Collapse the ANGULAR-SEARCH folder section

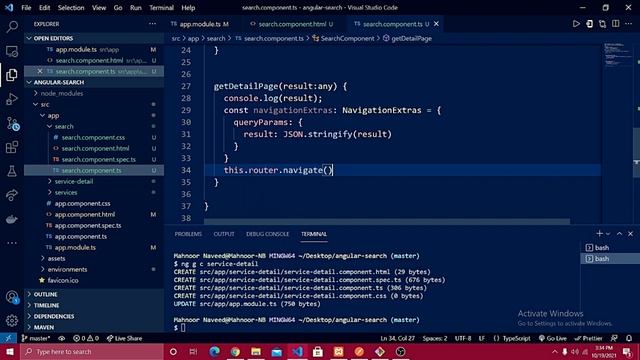pos(59,82)
